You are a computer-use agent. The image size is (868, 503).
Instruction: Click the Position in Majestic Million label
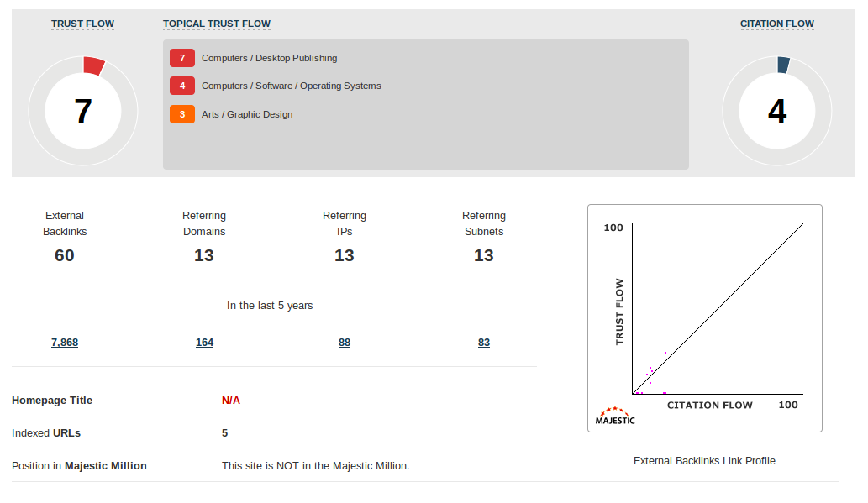pyautogui.click(x=79, y=466)
